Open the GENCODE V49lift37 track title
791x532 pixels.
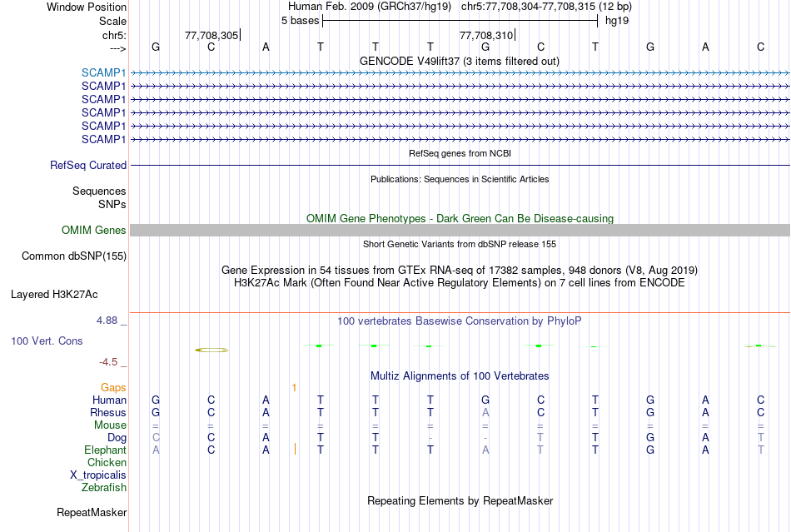[459, 61]
